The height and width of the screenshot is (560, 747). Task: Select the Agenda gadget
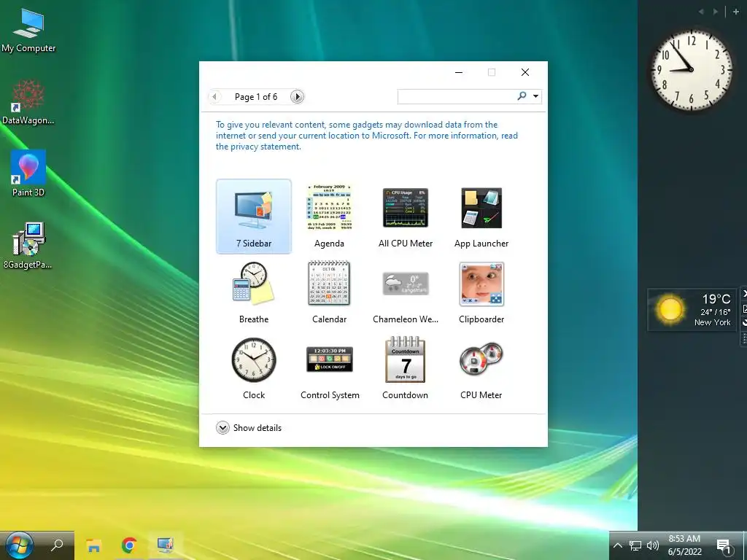click(329, 216)
